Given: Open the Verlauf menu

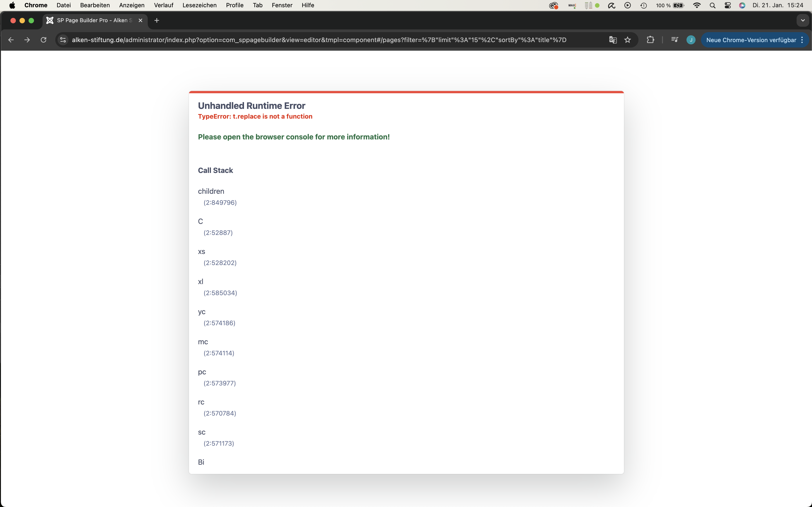Looking at the screenshot, I should pos(163,5).
